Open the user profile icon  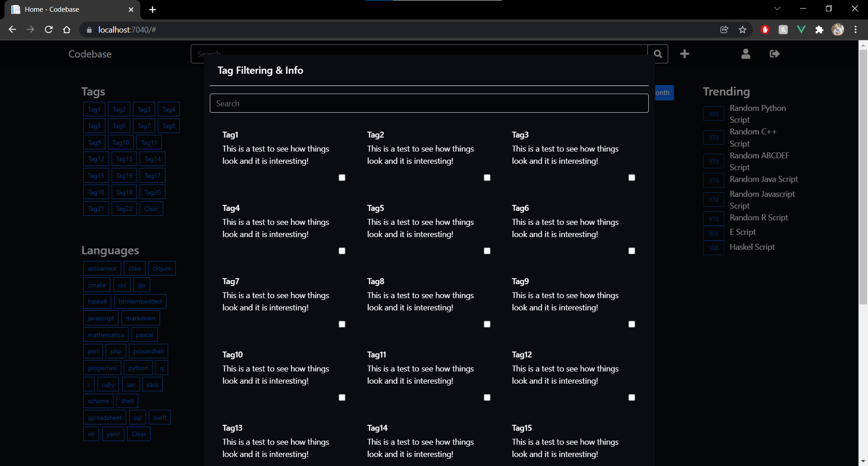click(746, 54)
